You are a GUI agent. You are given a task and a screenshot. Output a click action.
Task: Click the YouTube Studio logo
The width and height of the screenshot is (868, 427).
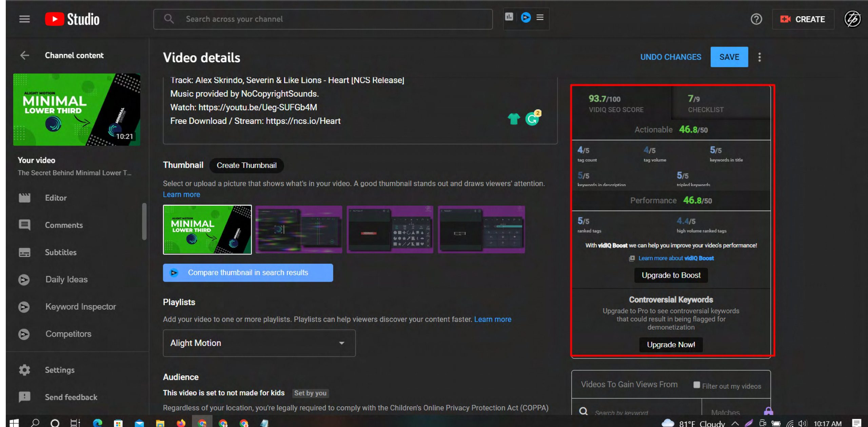(x=72, y=19)
